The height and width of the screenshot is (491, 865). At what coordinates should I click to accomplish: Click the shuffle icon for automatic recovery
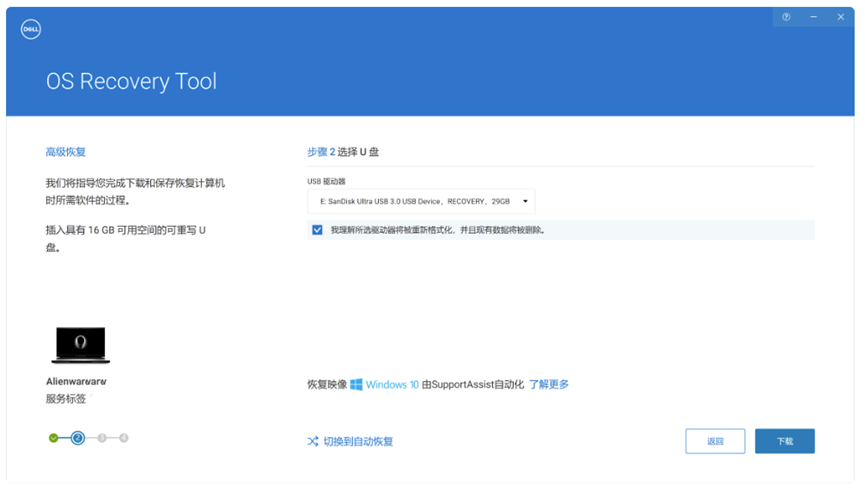coord(313,441)
